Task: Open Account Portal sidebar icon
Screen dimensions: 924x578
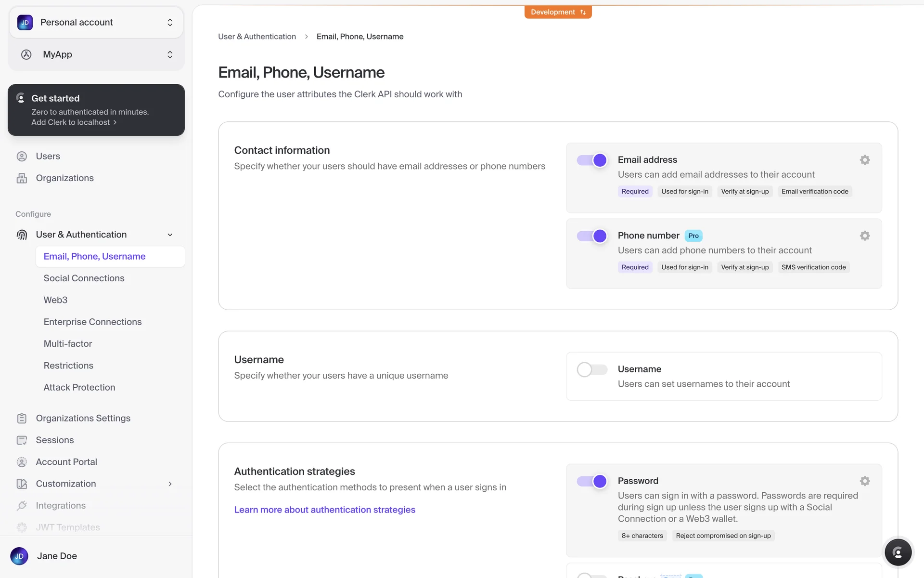Action: tap(22, 462)
